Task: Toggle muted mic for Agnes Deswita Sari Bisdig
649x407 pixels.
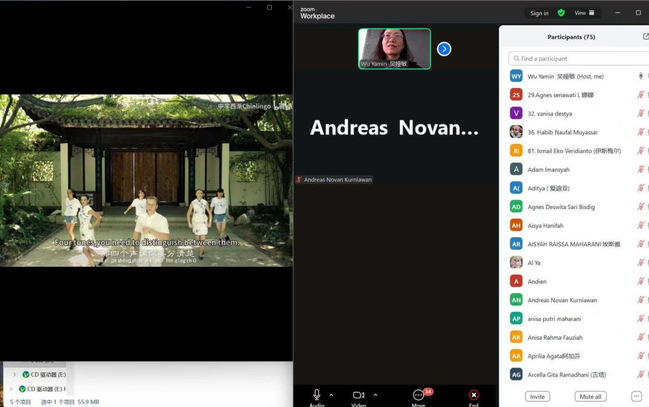Action: coord(640,206)
